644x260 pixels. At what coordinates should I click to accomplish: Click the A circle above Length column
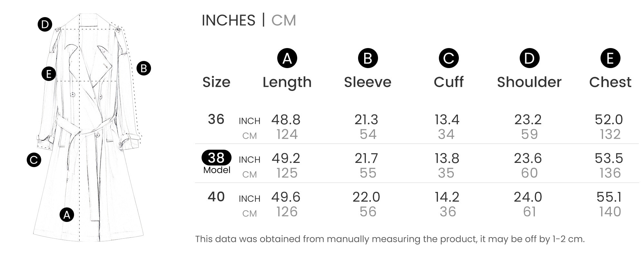click(287, 58)
